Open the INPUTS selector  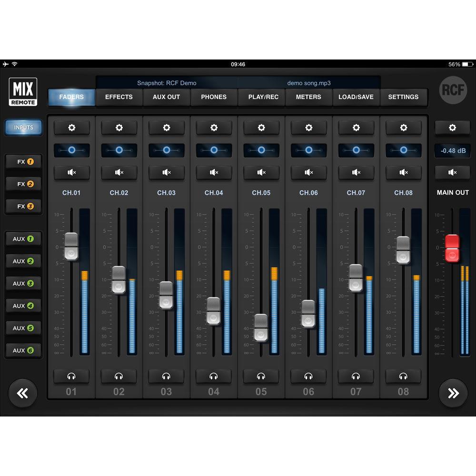pos(23,128)
